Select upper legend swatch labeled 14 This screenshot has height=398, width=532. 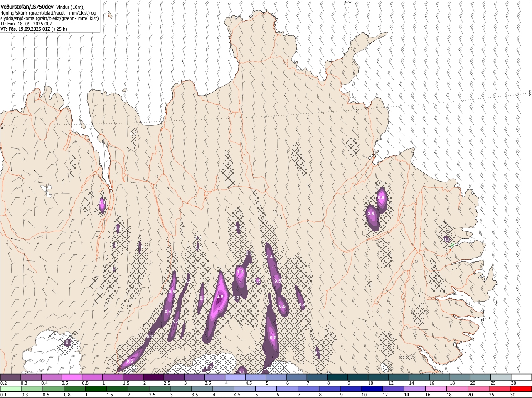[x=419, y=377]
